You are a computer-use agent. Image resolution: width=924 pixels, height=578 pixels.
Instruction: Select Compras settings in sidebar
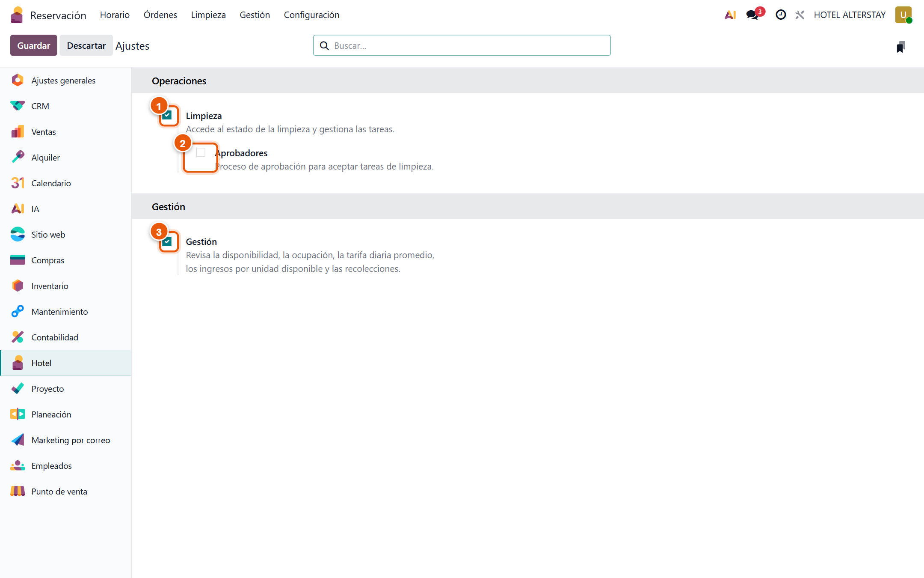click(65, 260)
